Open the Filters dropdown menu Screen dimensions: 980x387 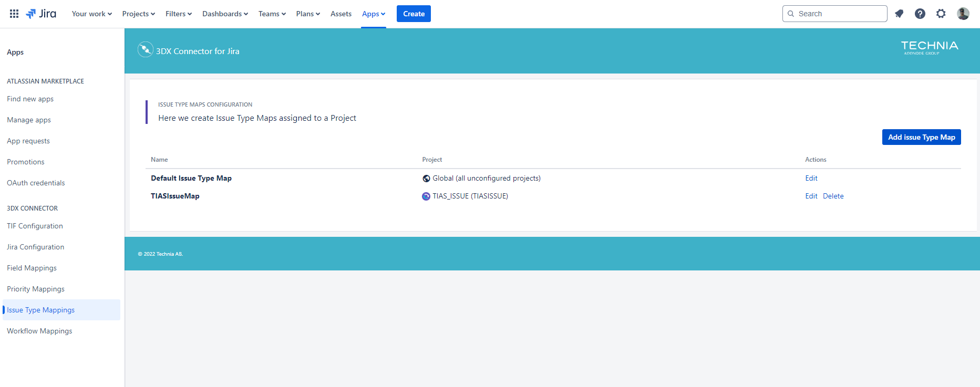178,14
